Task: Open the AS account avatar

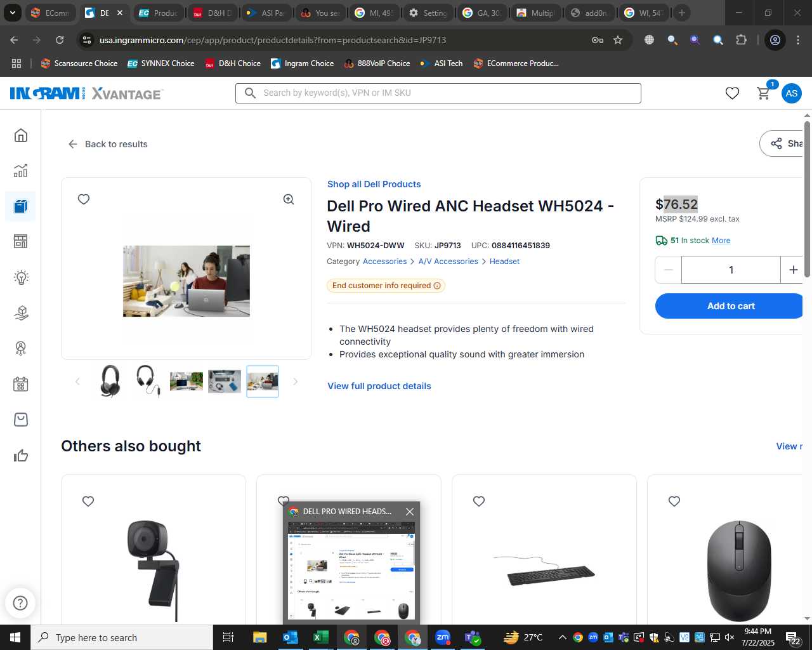Action: tap(791, 93)
